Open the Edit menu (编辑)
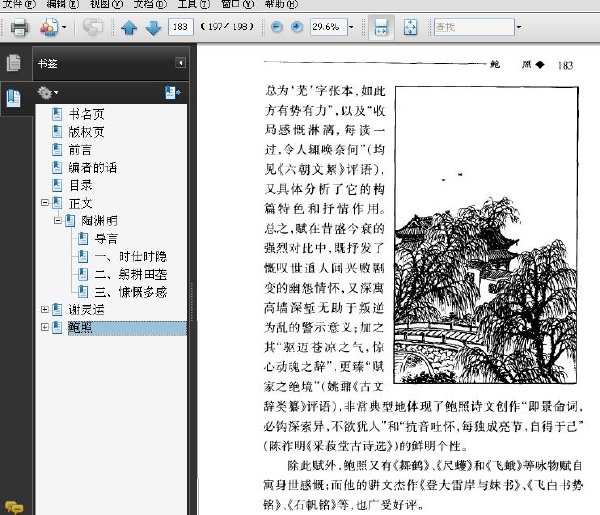600x515 pixels. tap(62, 4)
